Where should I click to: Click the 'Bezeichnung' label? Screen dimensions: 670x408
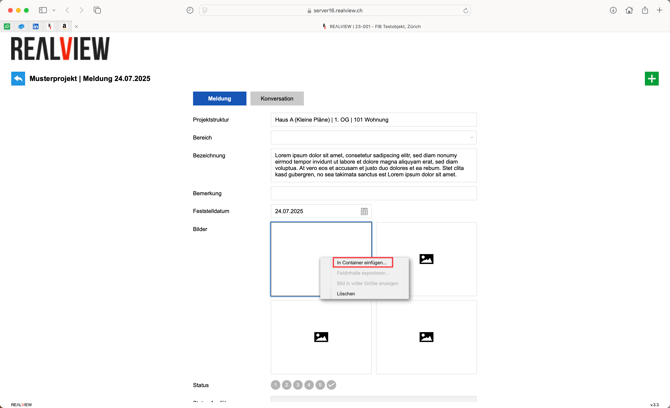[209, 156]
